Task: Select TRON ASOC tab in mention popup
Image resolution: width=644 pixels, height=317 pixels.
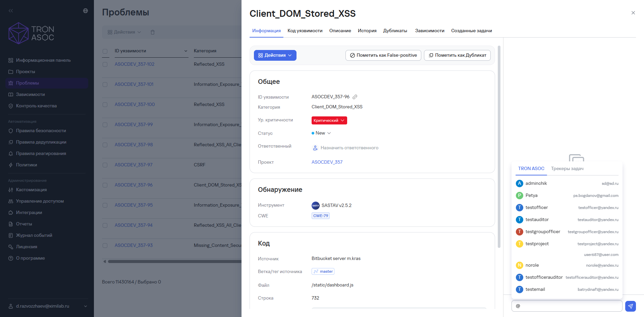Action: pos(531,168)
